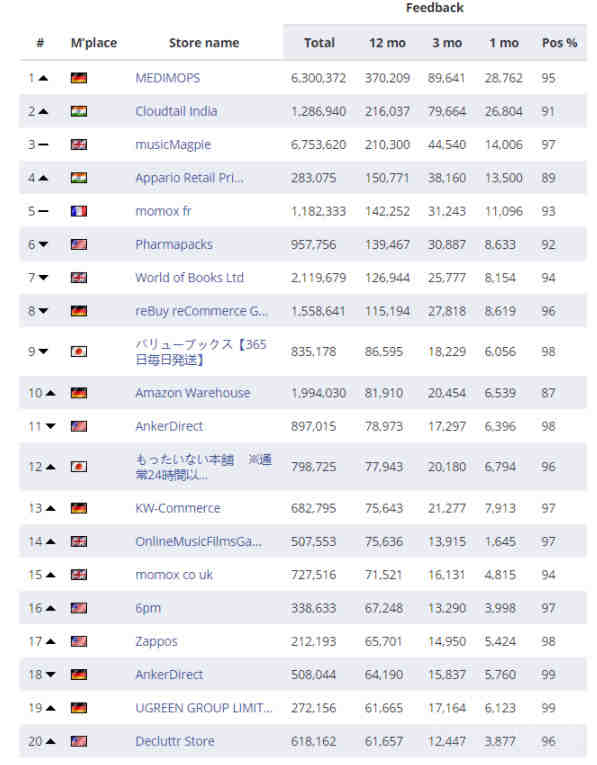Open the MEDIMOPS store link

click(x=168, y=78)
